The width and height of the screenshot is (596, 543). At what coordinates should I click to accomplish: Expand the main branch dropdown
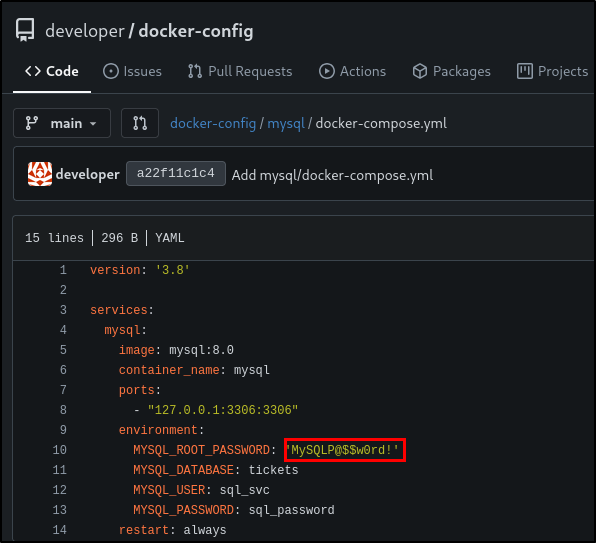[62, 123]
